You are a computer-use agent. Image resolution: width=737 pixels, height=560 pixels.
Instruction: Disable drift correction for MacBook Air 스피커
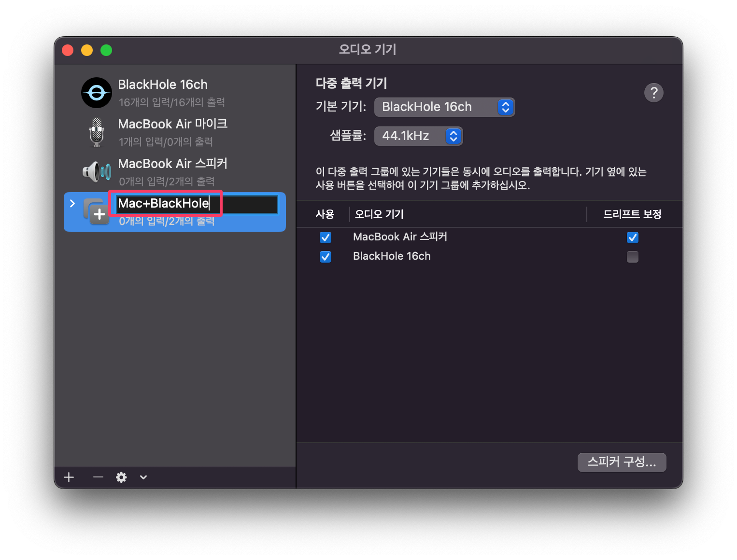point(633,237)
